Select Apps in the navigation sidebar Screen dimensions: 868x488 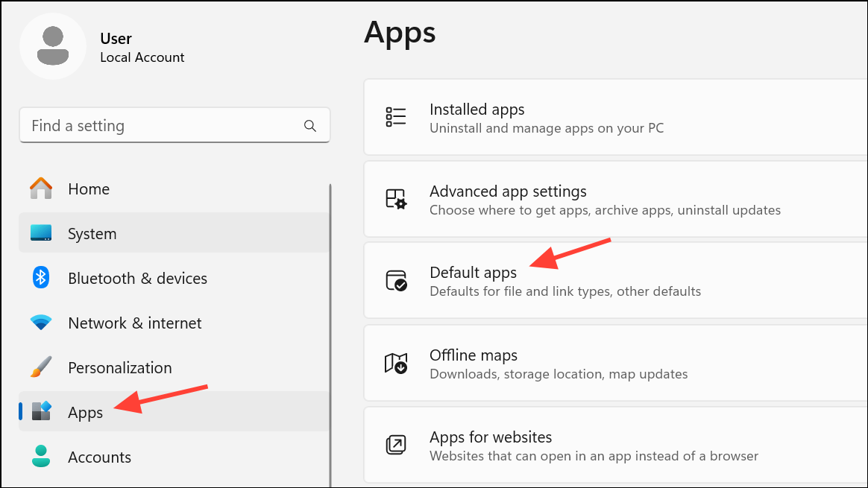pyautogui.click(x=85, y=412)
